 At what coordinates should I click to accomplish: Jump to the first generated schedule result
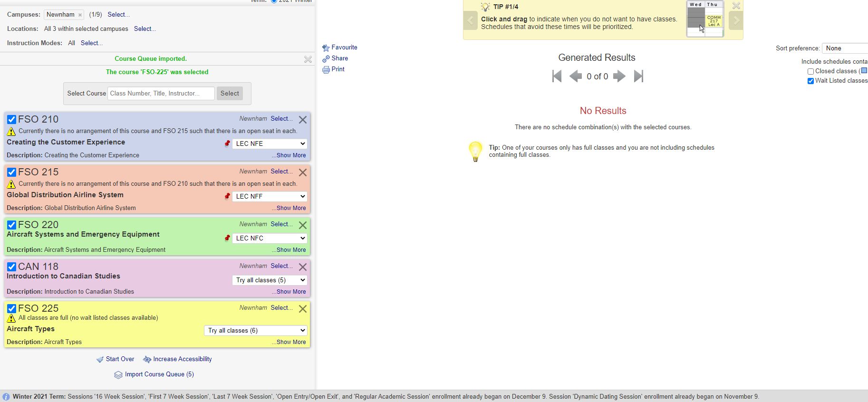pos(557,76)
